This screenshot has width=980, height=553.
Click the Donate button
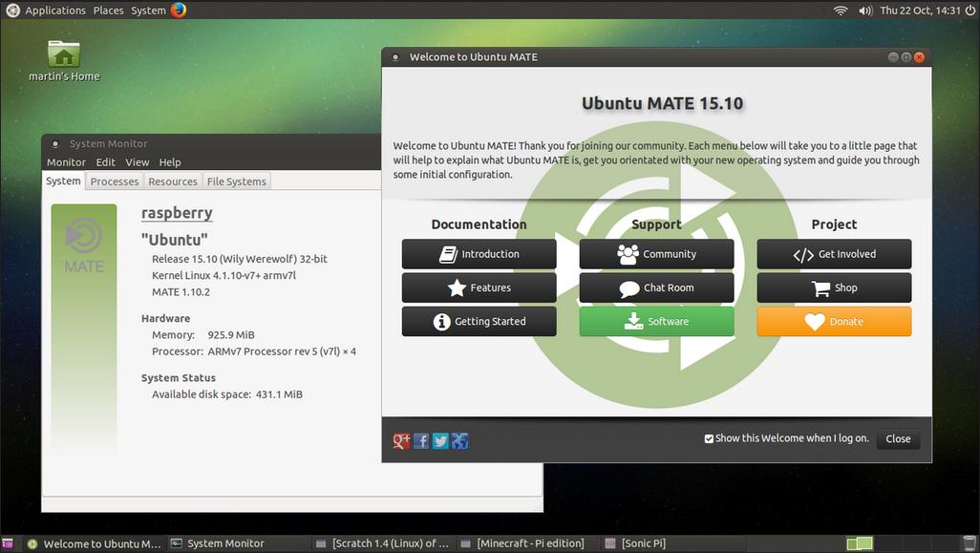[x=833, y=321]
